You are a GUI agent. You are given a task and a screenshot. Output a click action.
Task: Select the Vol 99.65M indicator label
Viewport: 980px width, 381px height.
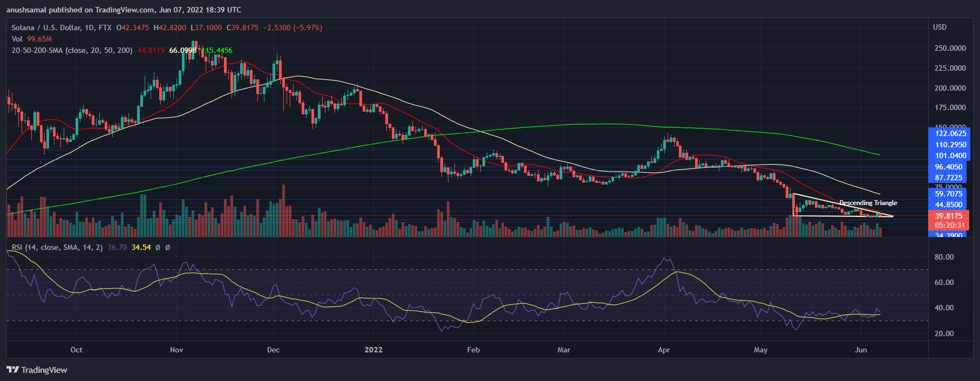point(32,39)
